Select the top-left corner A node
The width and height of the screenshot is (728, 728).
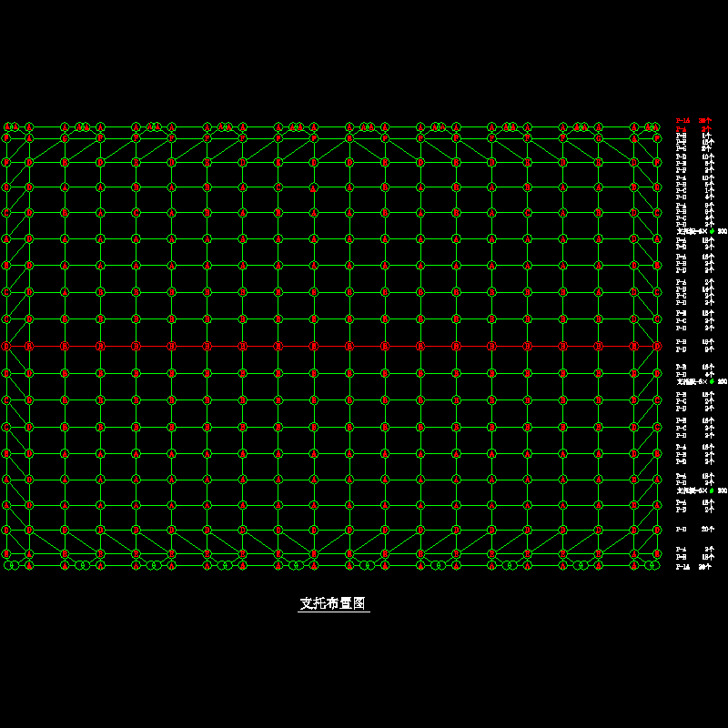tap(7, 126)
